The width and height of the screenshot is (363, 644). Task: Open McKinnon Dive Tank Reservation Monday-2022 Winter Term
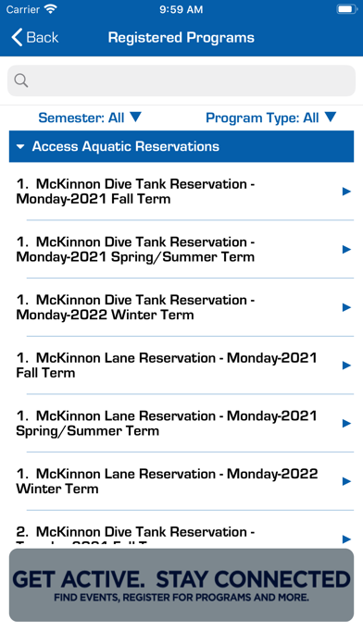[x=181, y=307]
